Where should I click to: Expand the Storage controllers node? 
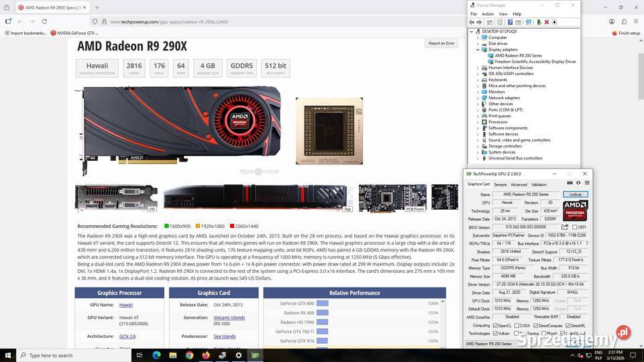tap(478, 146)
